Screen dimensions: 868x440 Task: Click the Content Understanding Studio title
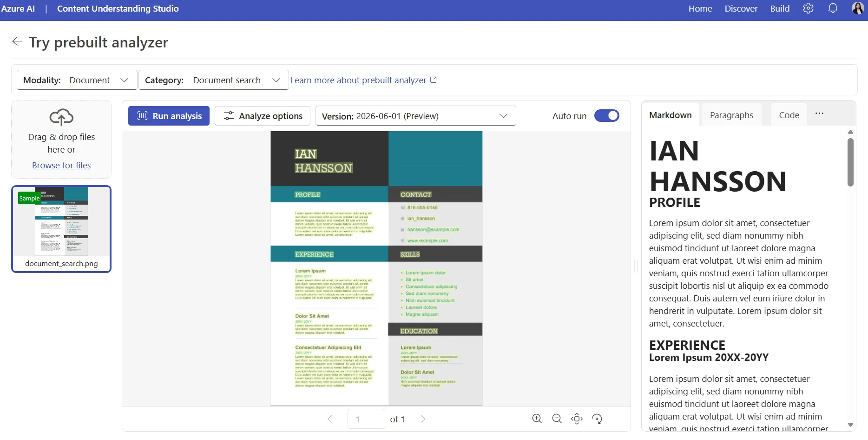pyautogui.click(x=118, y=8)
